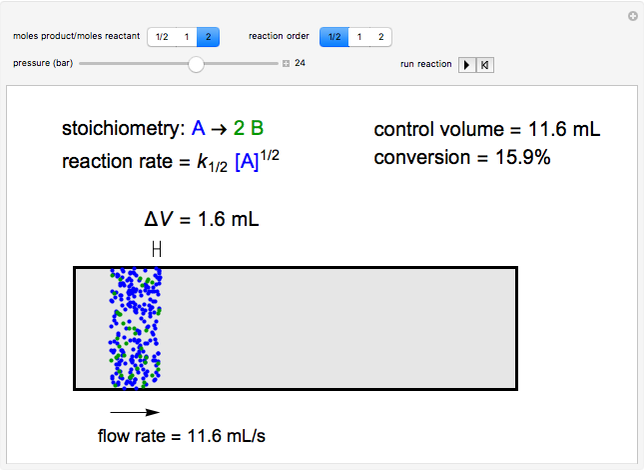Click the empty right part of reactor
644x472 pixels.
point(340,328)
